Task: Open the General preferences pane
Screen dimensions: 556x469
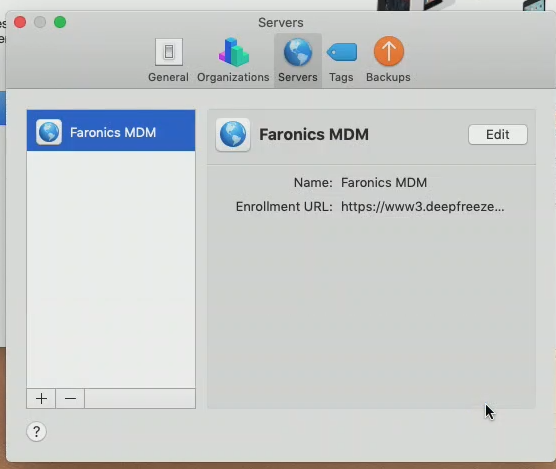Action: [168, 61]
